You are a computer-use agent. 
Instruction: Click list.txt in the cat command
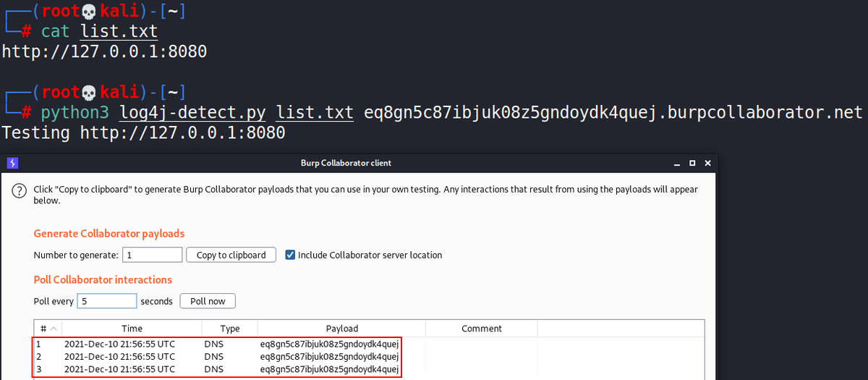119,32
